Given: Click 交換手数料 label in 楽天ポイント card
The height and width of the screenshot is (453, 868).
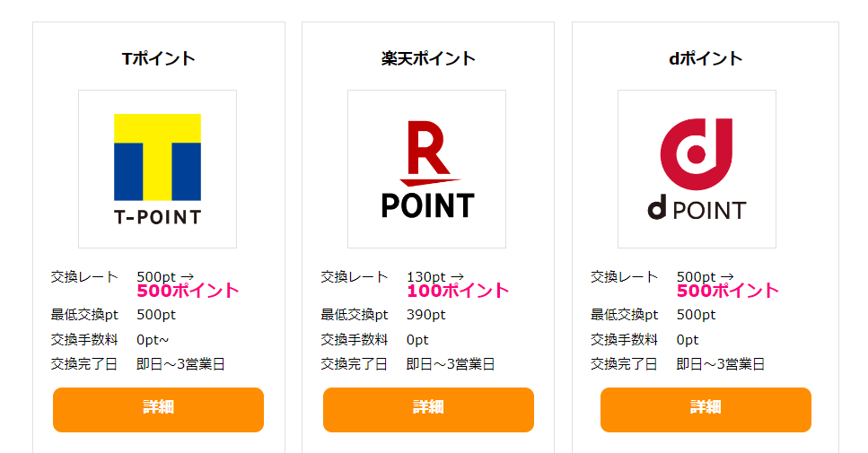Looking at the screenshot, I should click(x=355, y=340).
